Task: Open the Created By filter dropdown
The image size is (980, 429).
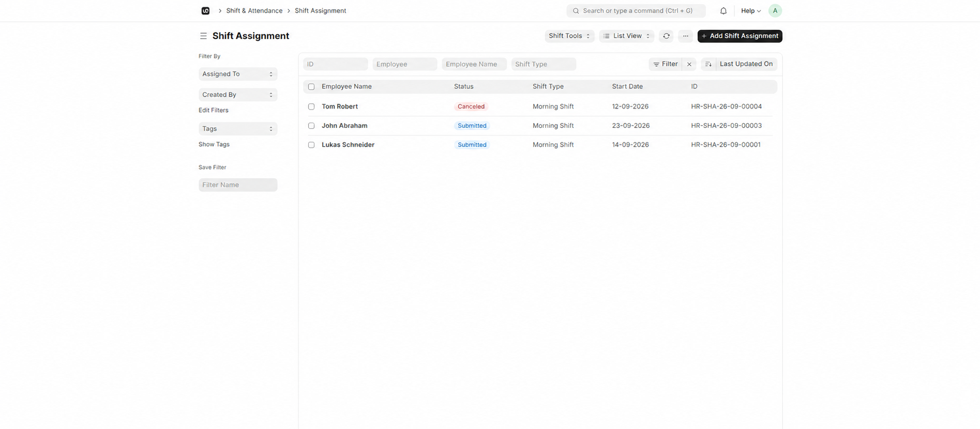Action: (x=238, y=95)
